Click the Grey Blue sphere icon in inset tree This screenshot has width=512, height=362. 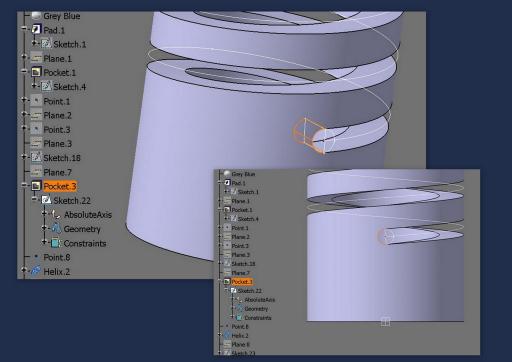click(227, 174)
